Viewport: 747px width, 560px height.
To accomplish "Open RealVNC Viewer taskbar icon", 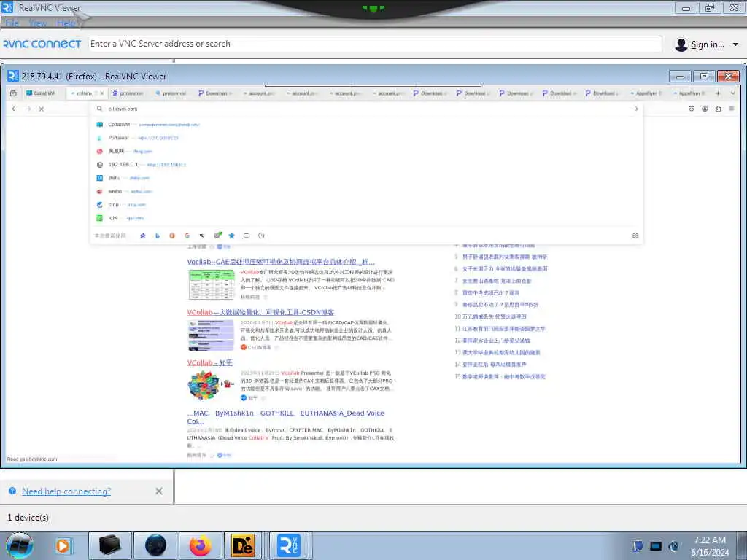I will 289,545.
